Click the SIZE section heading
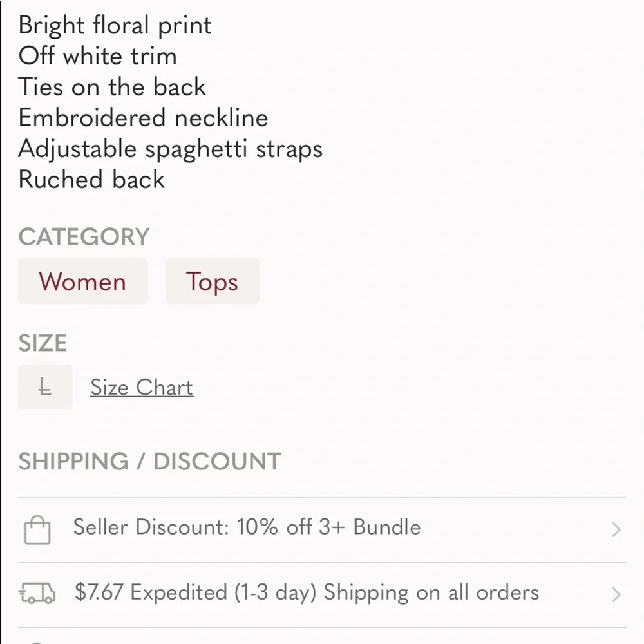 tap(43, 343)
